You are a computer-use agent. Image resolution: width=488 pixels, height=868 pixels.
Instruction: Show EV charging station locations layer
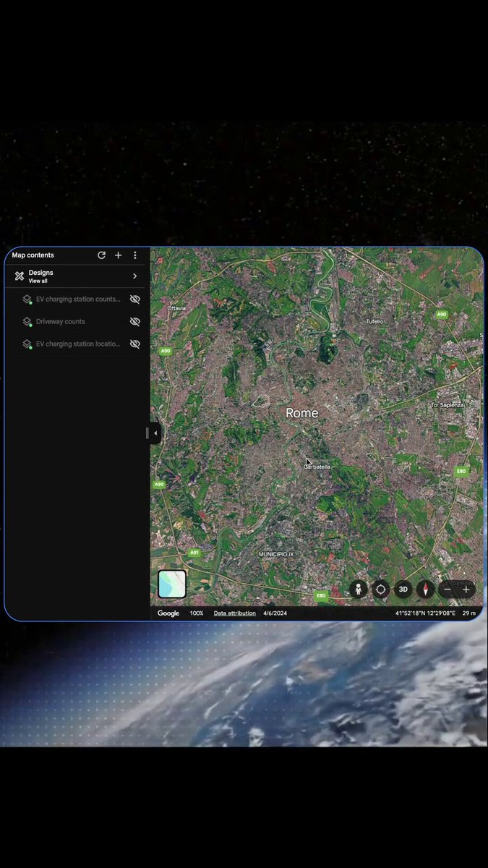coord(134,344)
